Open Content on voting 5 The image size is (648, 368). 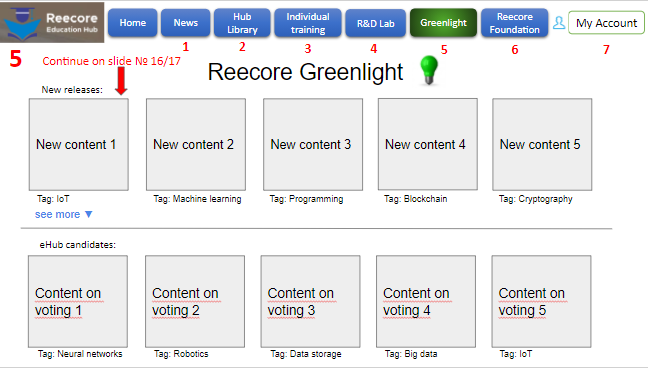click(x=541, y=301)
